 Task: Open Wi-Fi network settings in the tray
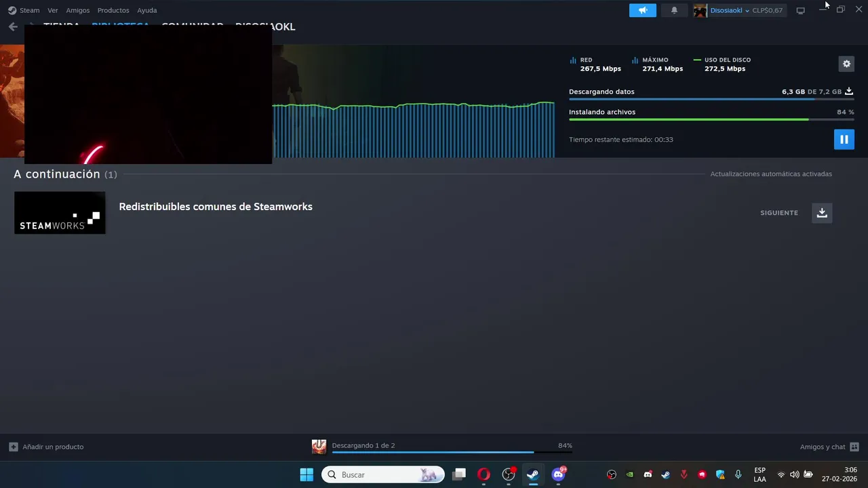click(x=781, y=474)
